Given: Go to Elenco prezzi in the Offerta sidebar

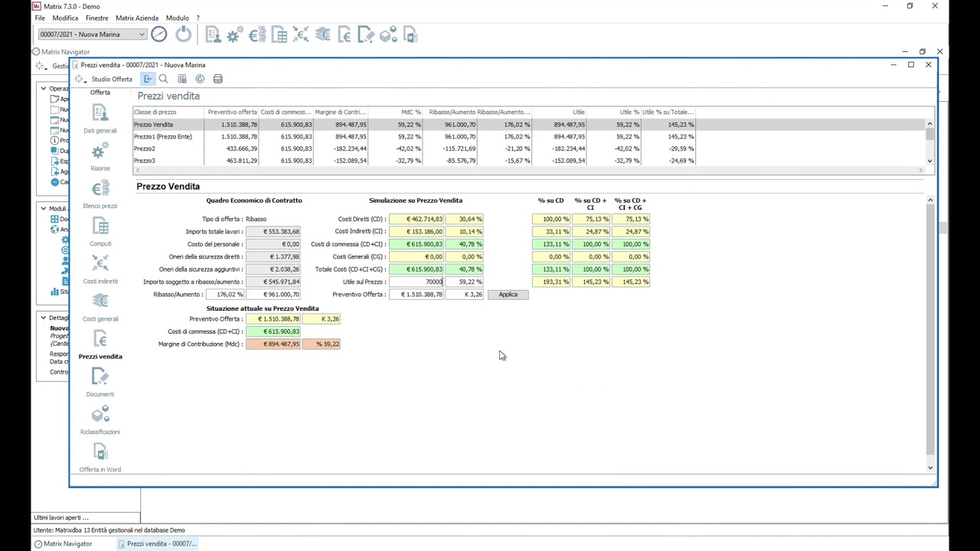Looking at the screenshot, I should (100, 194).
